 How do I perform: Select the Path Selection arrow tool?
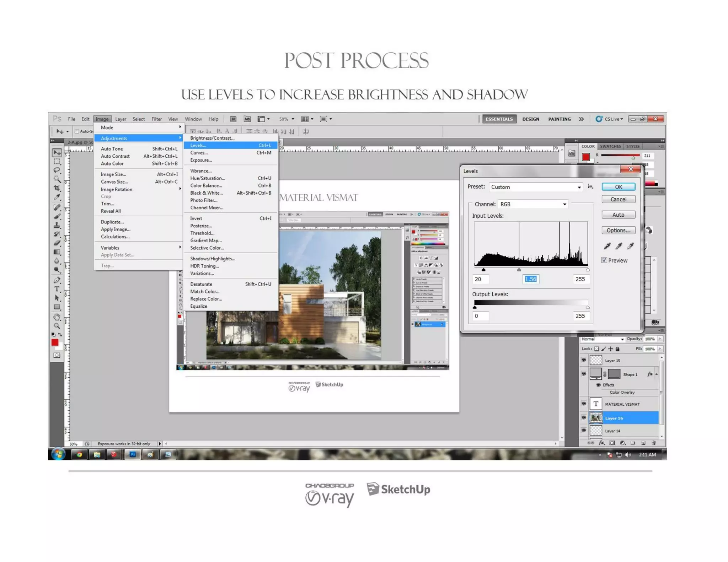coord(57,298)
